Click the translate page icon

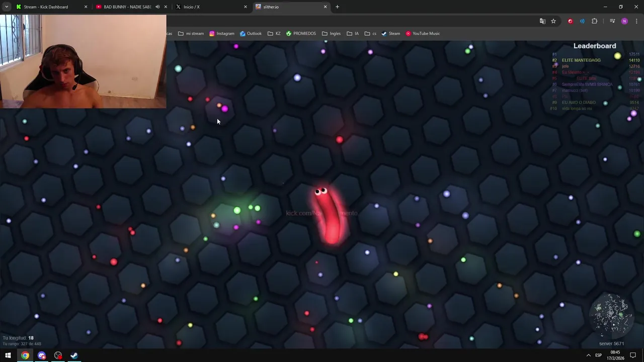pyautogui.click(x=542, y=21)
